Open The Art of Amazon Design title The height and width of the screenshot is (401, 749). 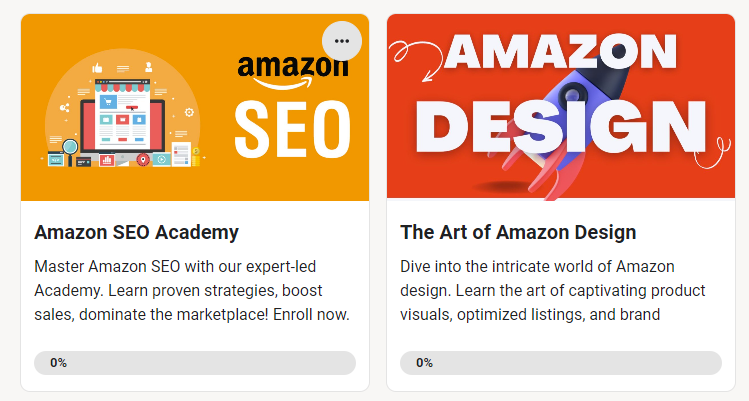(x=518, y=233)
